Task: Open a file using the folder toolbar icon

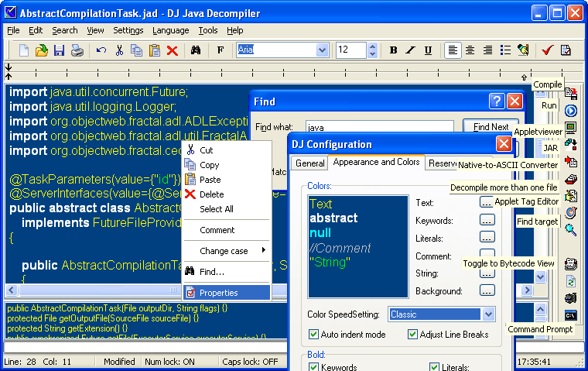Action: pyautogui.click(x=41, y=50)
